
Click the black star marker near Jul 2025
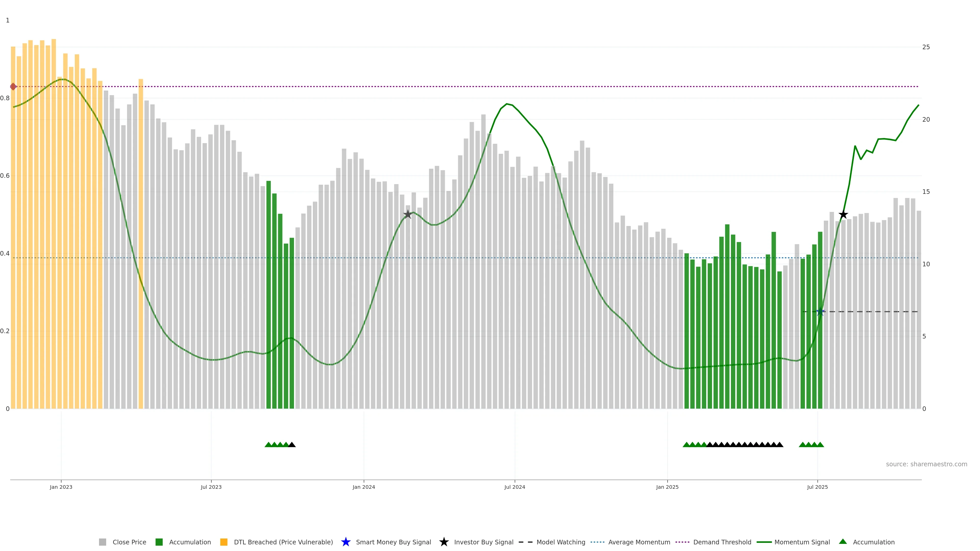[843, 215]
